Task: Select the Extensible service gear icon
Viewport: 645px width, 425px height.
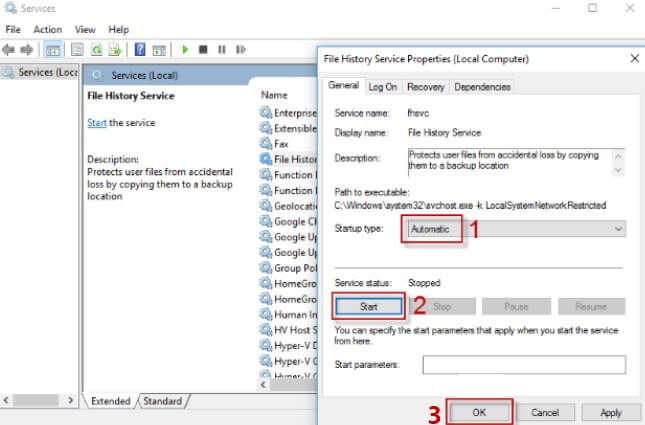Action: pyautogui.click(x=266, y=128)
